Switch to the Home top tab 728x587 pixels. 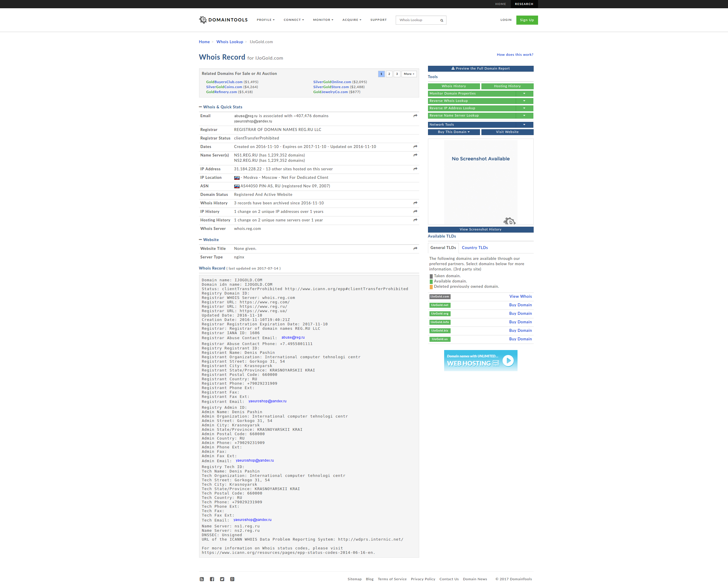coord(500,4)
